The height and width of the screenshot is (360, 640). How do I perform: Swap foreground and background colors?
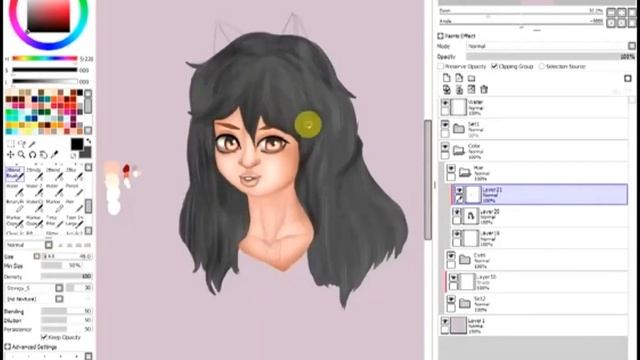point(89,142)
